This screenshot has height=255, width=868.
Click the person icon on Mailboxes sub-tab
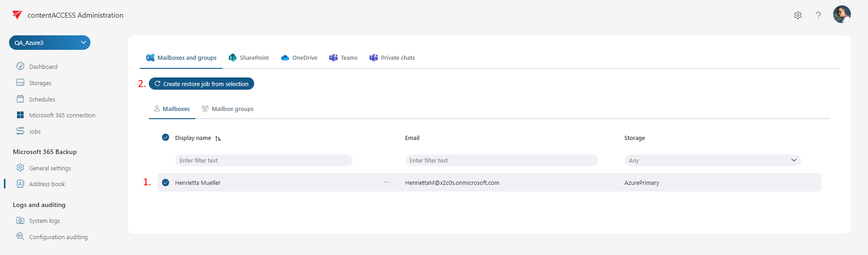pyautogui.click(x=157, y=109)
